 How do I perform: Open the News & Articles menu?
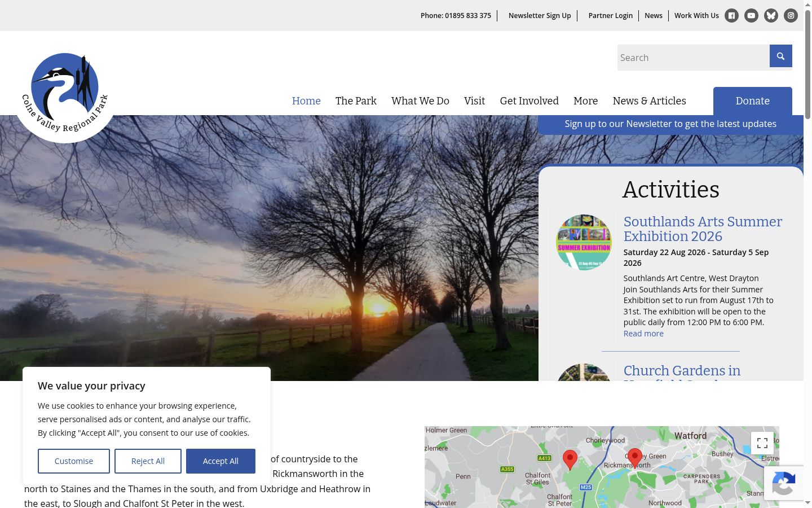coord(649,101)
